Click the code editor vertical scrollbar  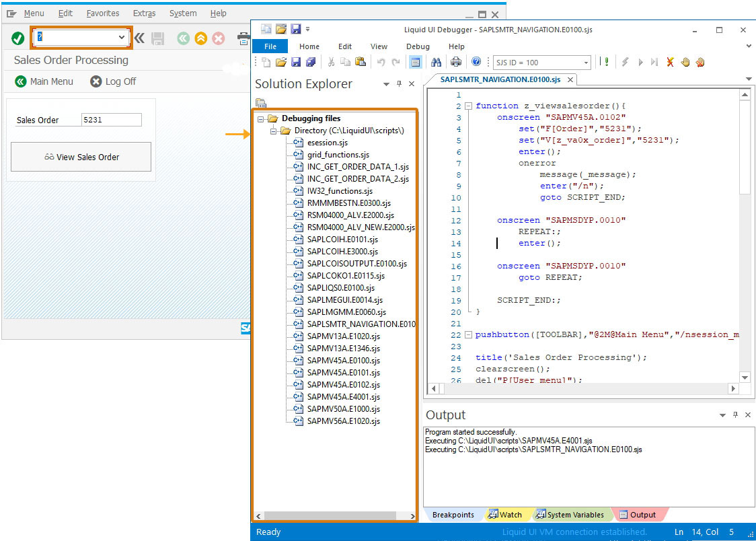tap(745, 236)
